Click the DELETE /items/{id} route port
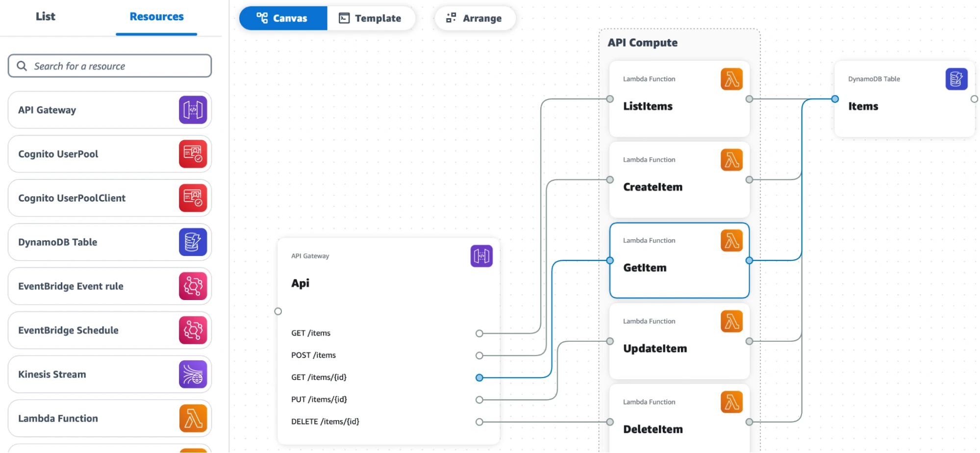The height and width of the screenshot is (453, 980). tap(479, 422)
